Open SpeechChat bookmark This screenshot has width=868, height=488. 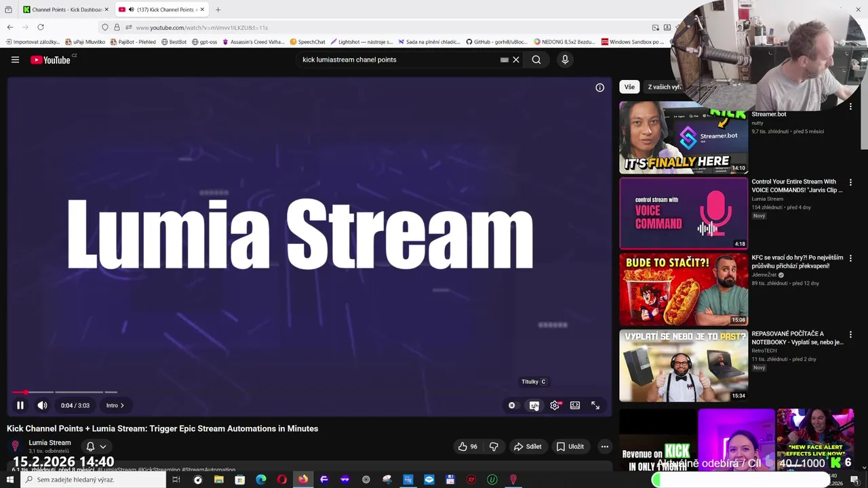pos(307,42)
